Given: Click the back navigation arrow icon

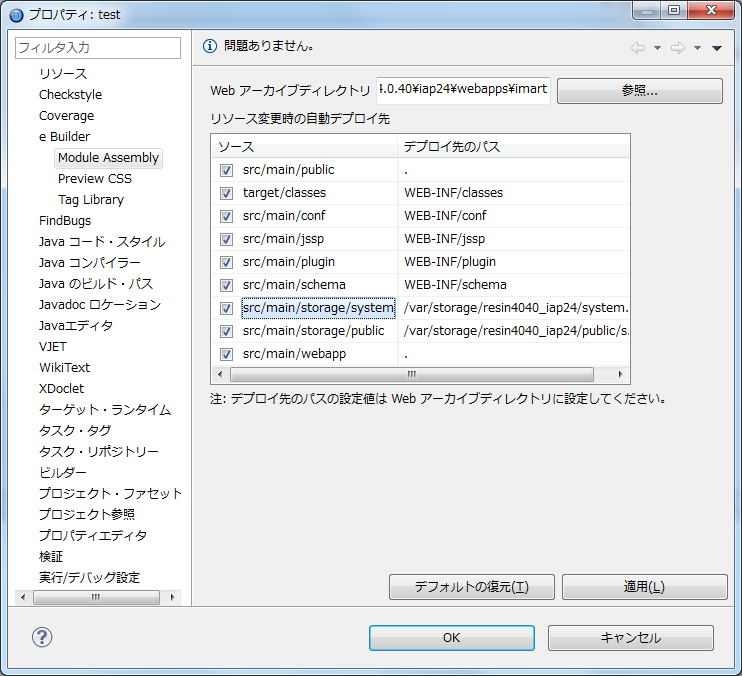Looking at the screenshot, I should pyautogui.click(x=638, y=48).
